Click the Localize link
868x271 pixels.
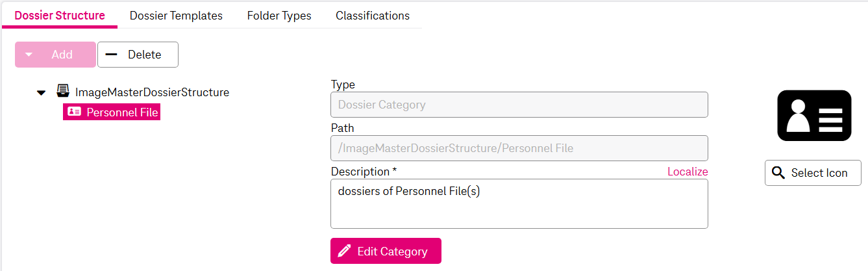(x=688, y=172)
